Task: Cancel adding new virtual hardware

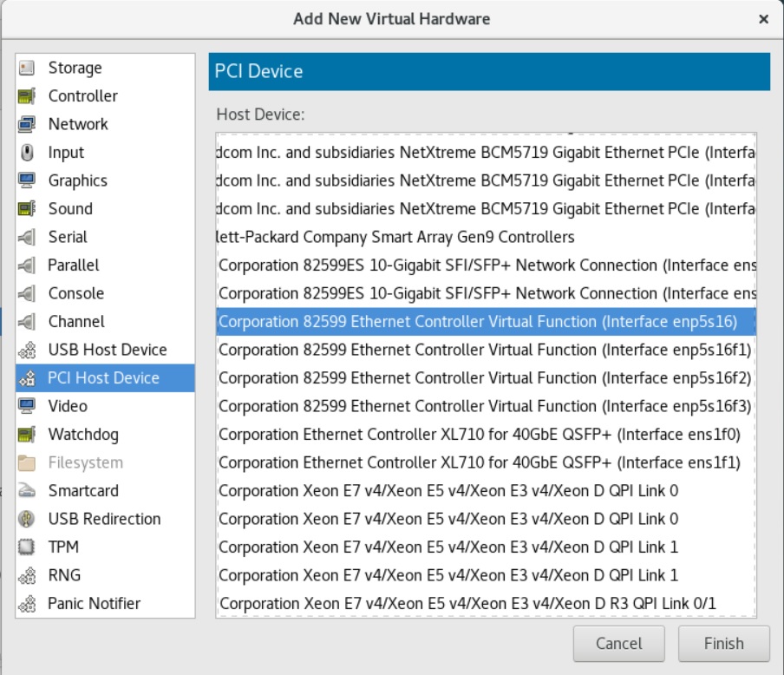Action: click(x=618, y=644)
